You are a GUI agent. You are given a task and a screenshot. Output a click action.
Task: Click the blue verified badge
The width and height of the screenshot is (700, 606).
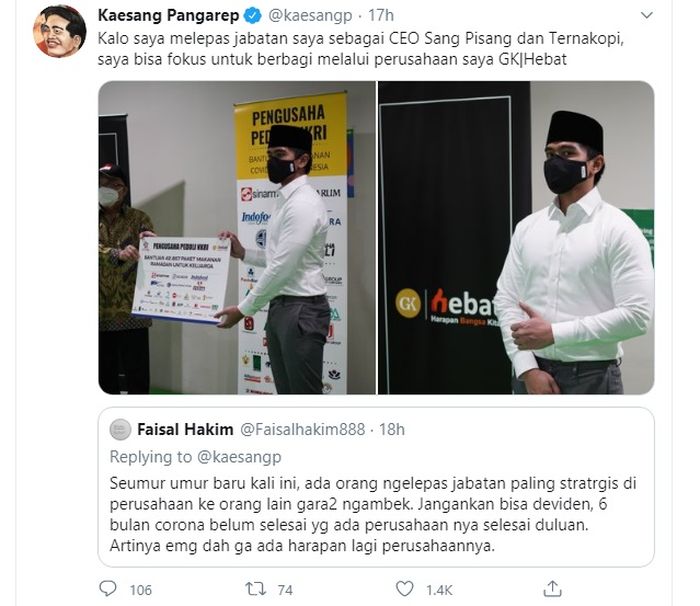point(253,16)
